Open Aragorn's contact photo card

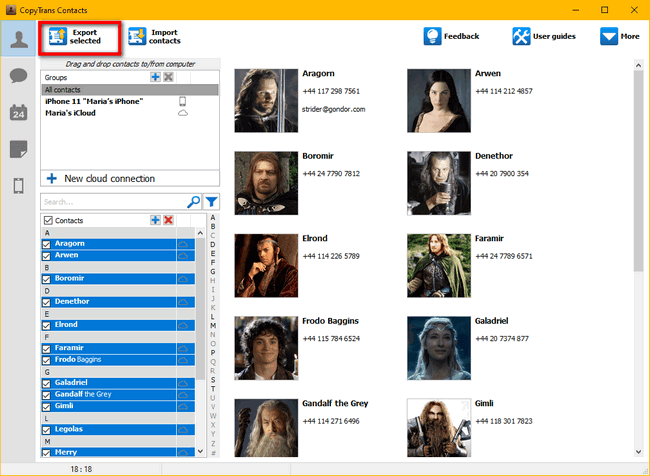[x=266, y=101]
